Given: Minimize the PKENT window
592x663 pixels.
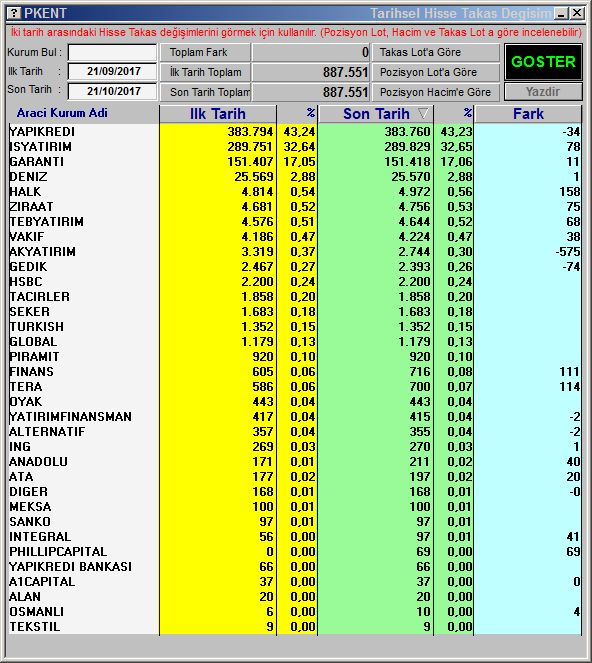Looking at the screenshot, I should [561, 14].
